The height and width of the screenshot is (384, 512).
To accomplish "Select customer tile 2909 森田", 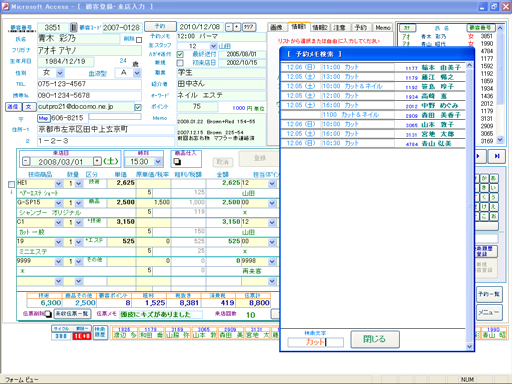I will tap(230, 333).
